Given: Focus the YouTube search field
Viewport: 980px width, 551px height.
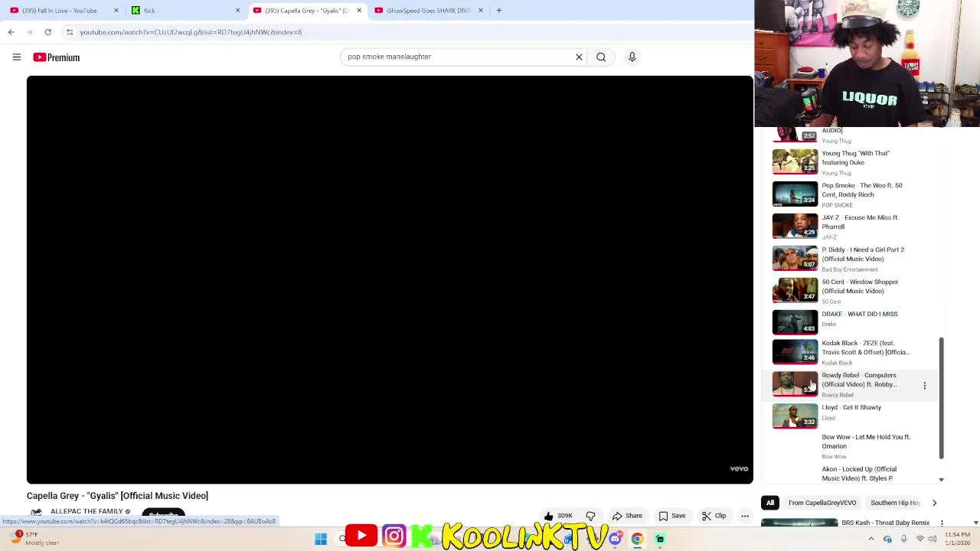Looking at the screenshot, I should (x=456, y=57).
